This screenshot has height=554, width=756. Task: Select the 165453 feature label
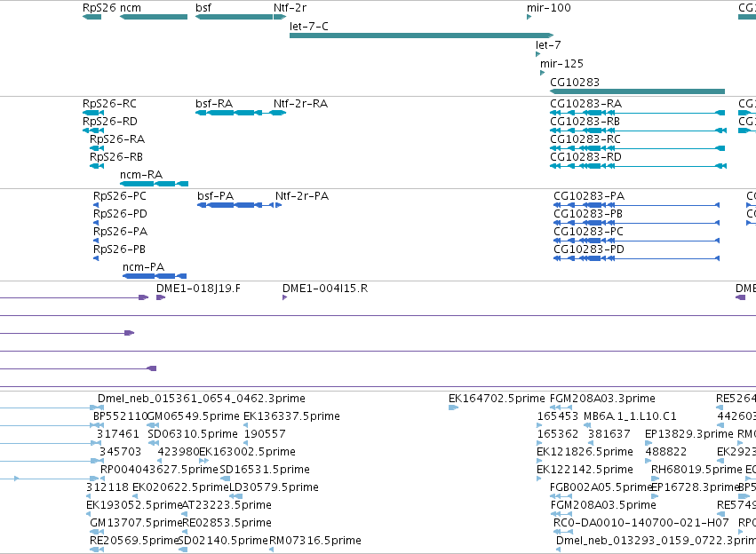557,416
